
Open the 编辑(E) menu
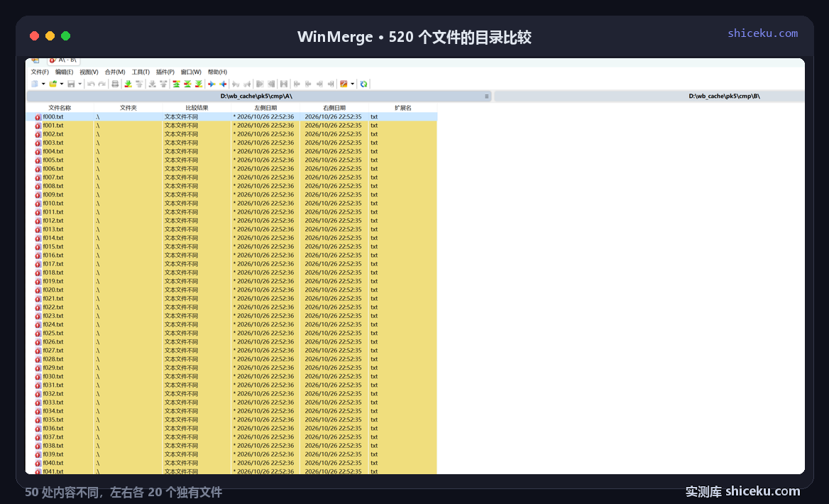pos(64,72)
